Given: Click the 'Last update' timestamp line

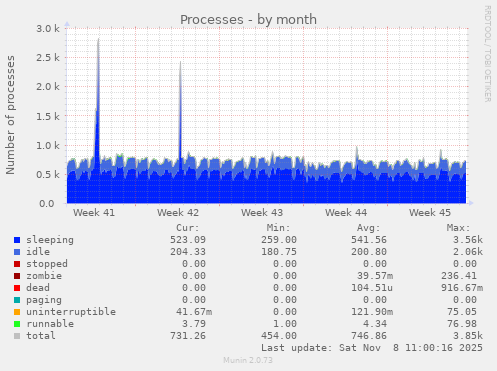Looking at the screenshot, I should click(372, 348).
